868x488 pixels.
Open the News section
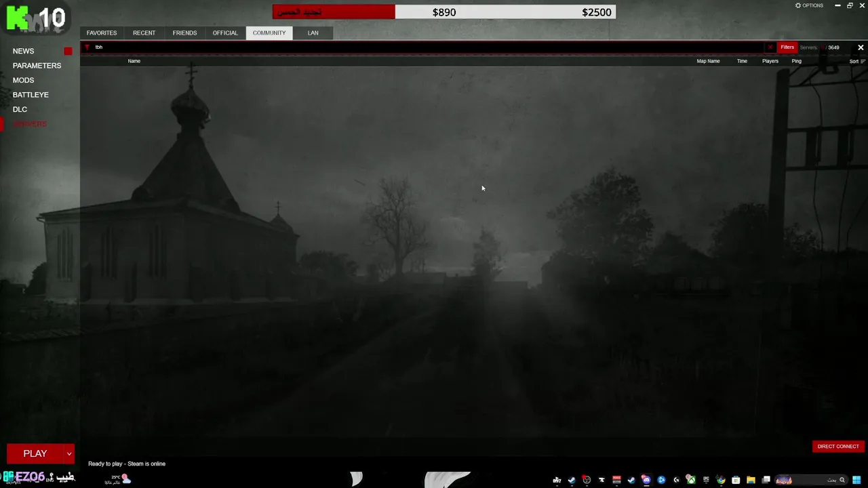(23, 51)
